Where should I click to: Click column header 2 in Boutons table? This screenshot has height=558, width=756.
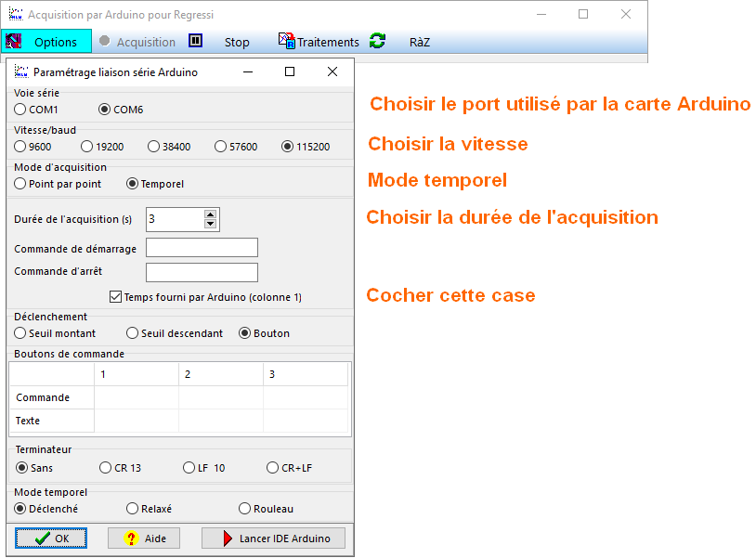point(221,374)
